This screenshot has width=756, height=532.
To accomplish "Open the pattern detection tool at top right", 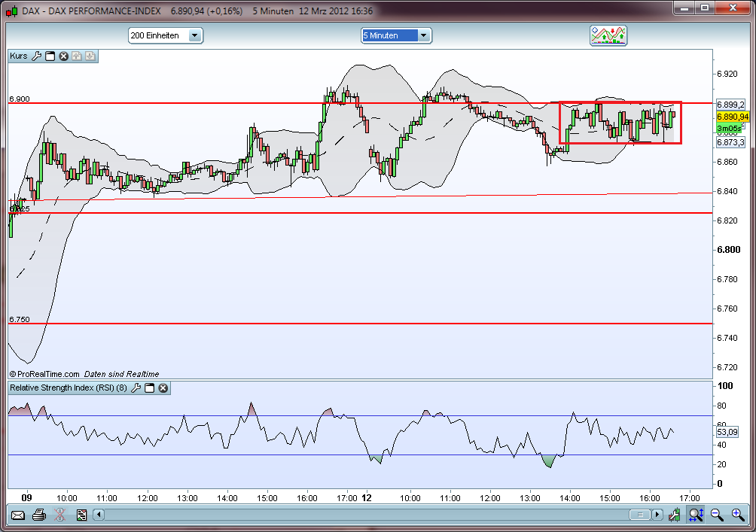I will pos(608,35).
